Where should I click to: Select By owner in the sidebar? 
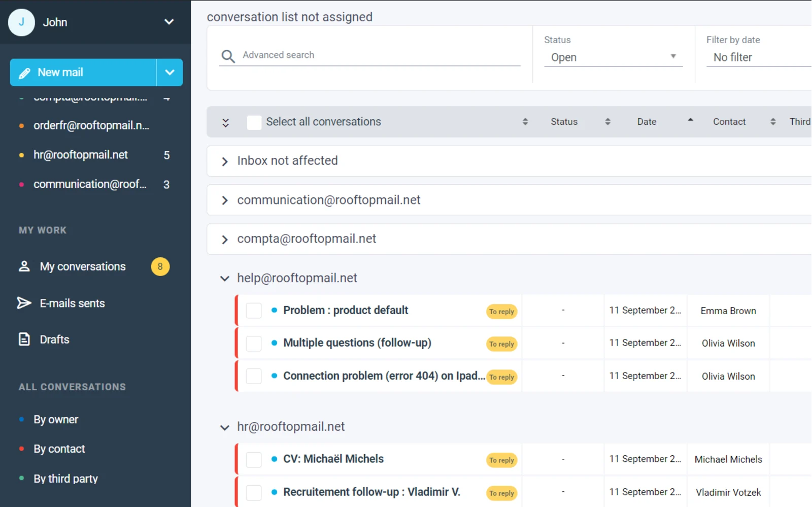(55, 419)
